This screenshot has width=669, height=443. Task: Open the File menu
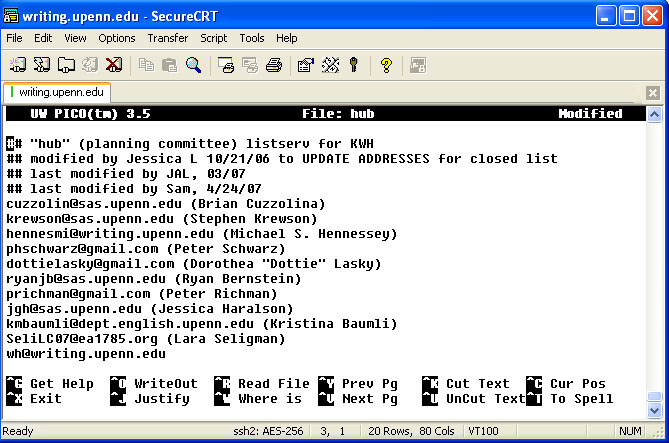[14, 38]
